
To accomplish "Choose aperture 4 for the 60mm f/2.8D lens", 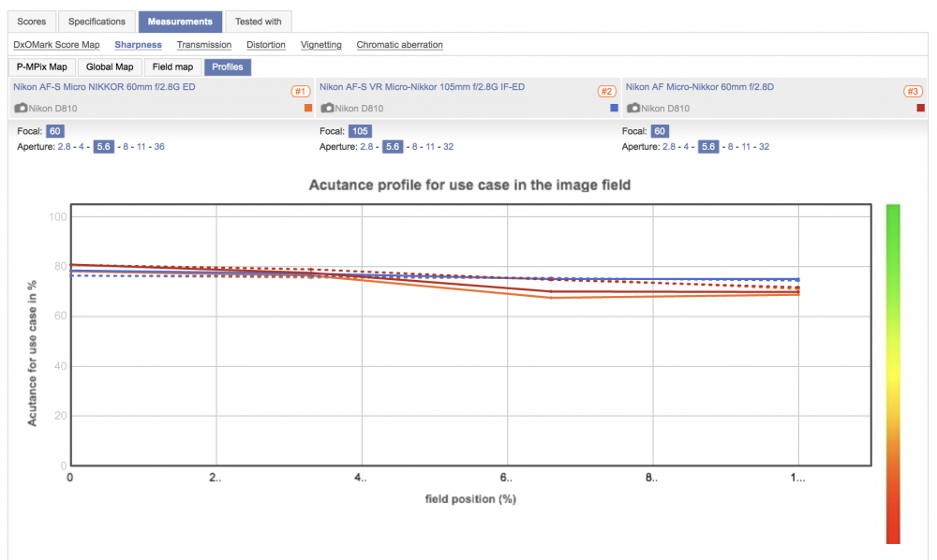I will pos(686,147).
